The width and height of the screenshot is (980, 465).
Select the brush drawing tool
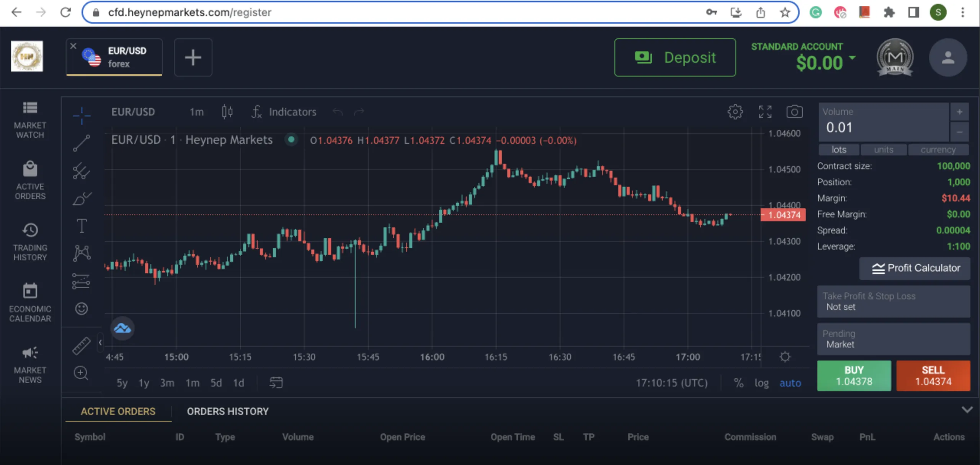(82, 199)
